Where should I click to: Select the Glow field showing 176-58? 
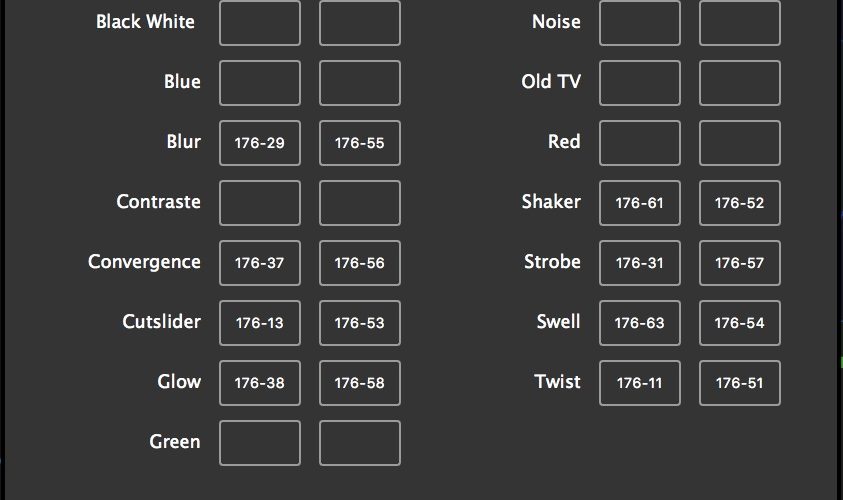pyautogui.click(x=360, y=383)
